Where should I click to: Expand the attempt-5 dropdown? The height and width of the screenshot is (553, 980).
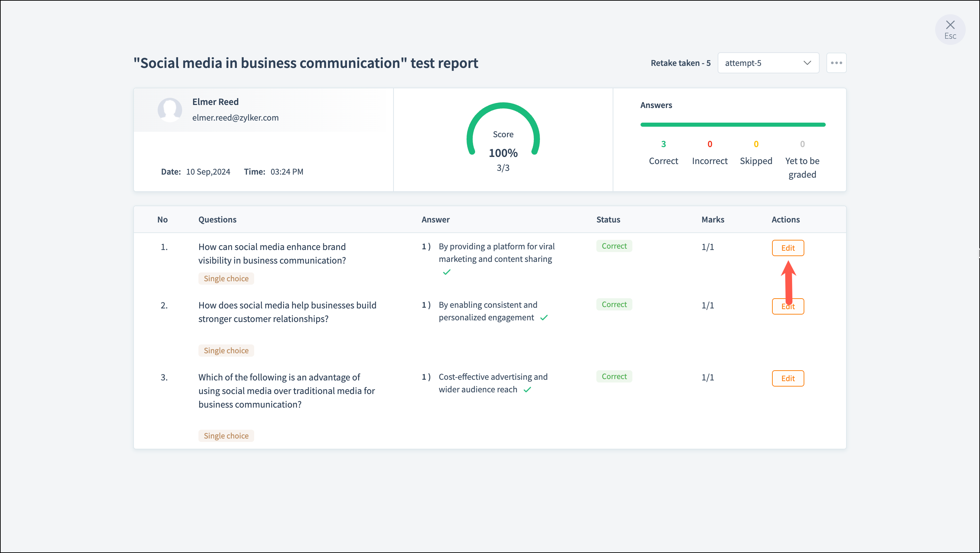tap(761, 63)
